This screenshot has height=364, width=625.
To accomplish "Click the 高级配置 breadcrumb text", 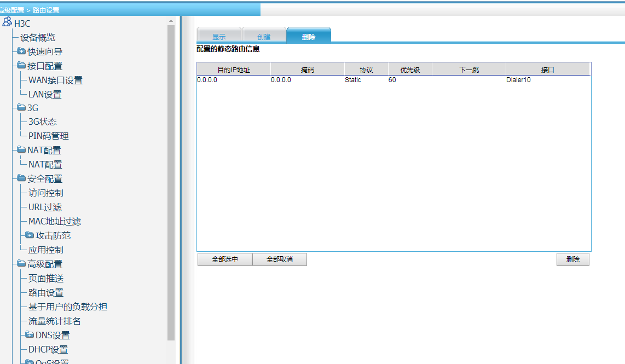I will click(x=12, y=10).
